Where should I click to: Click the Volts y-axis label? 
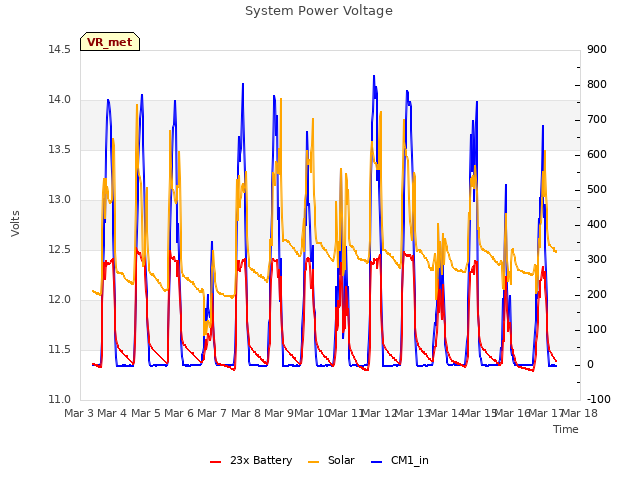[16, 223]
